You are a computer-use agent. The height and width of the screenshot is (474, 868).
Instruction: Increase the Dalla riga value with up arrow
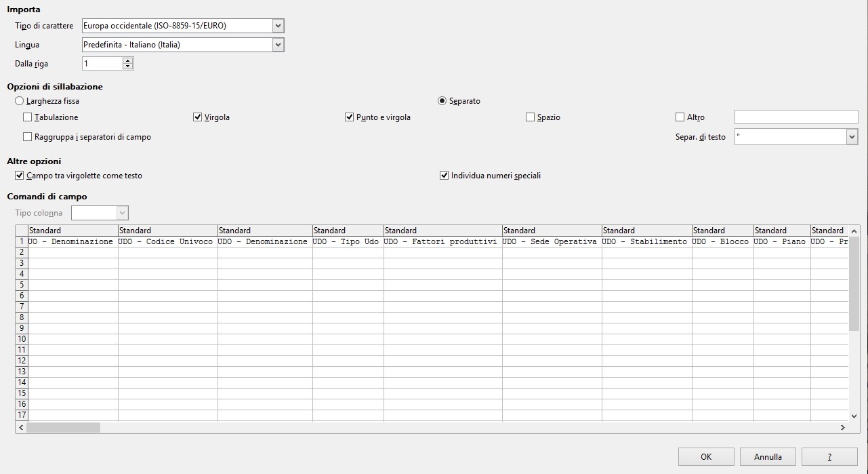click(x=128, y=60)
